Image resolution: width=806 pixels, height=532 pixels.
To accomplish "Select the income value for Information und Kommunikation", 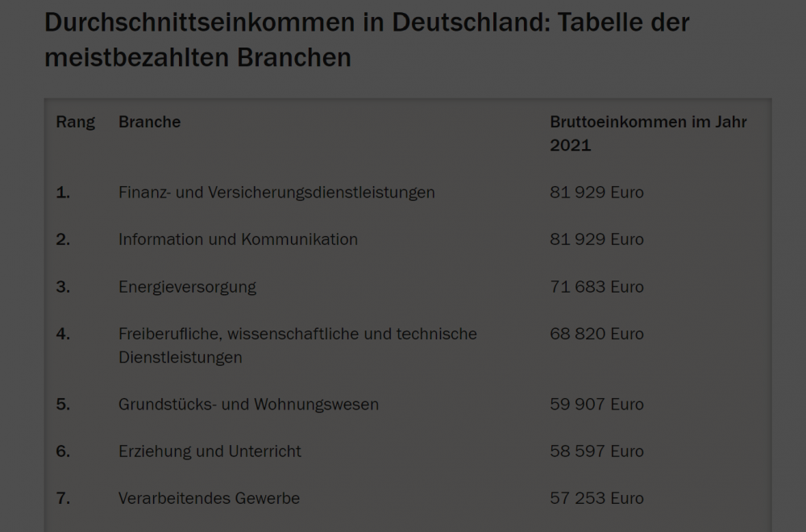I will pos(596,239).
